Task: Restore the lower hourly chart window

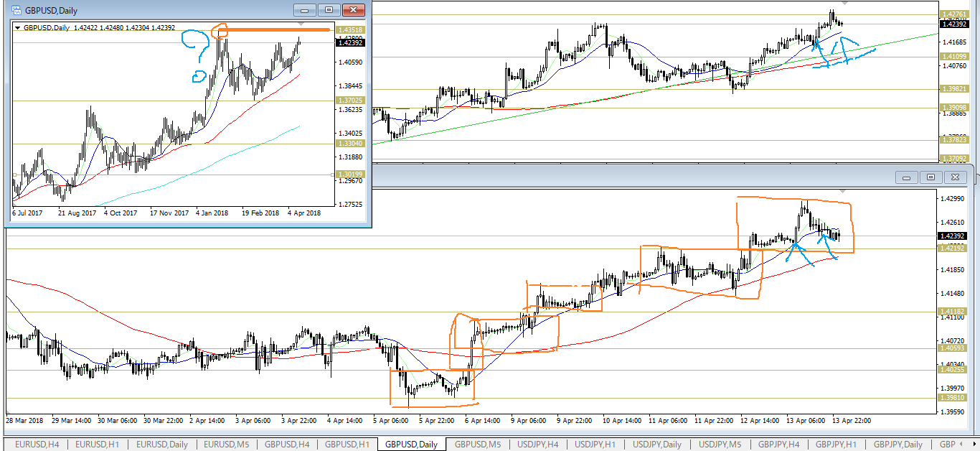Action: [x=931, y=177]
